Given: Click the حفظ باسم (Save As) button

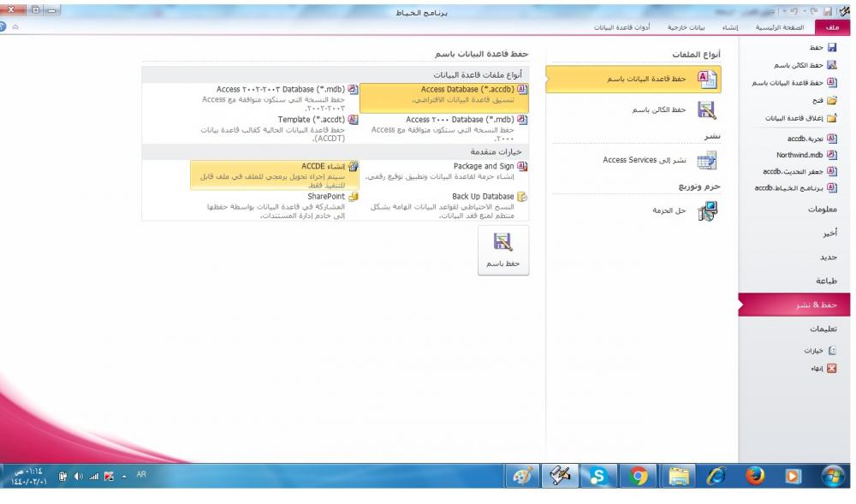Looking at the screenshot, I should coord(502,251).
